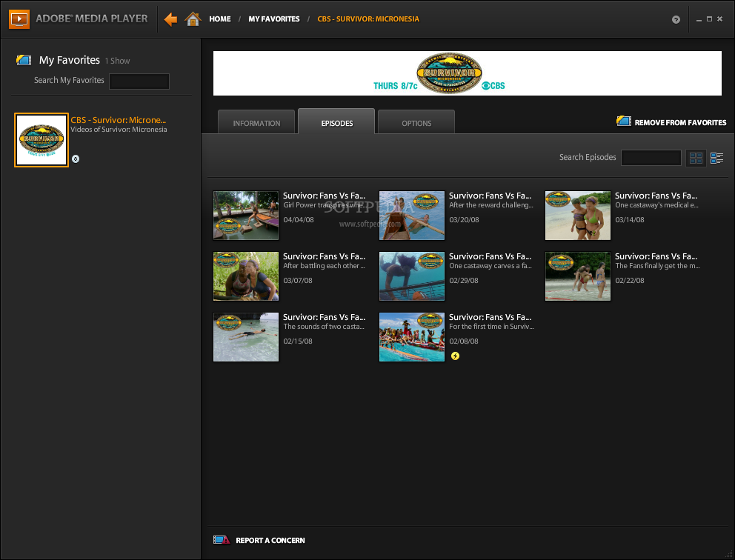Viewport: 735px width, 560px height.
Task: Open episode thumbnail dated 02/22/08
Action: coord(577,276)
